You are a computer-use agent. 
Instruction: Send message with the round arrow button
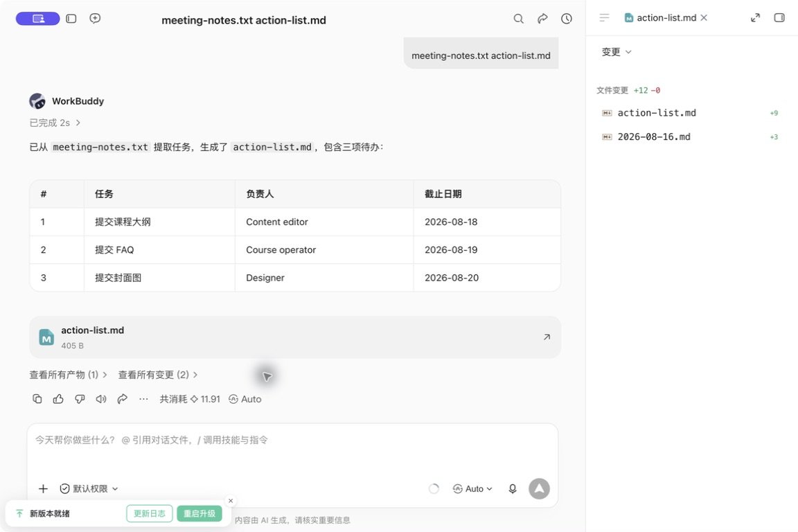click(x=539, y=489)
